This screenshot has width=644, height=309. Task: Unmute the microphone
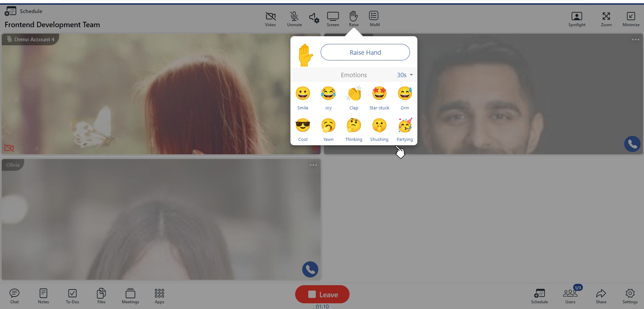click(x=294, y=19)
